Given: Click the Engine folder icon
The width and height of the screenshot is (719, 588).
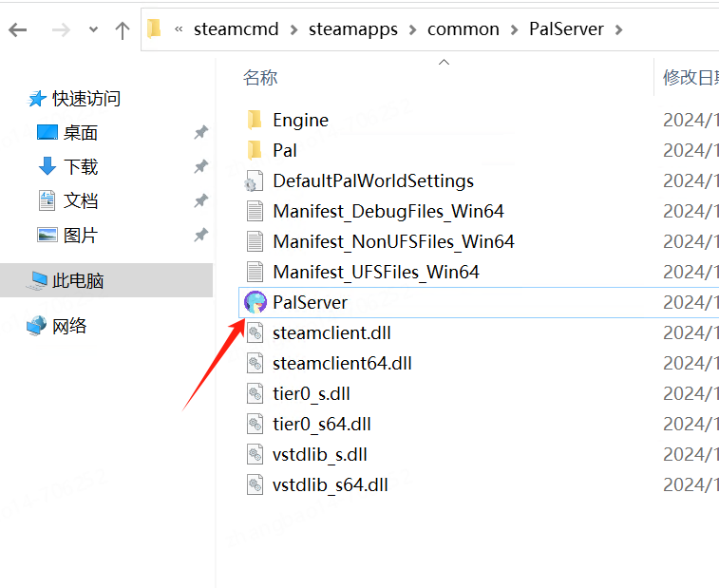Looking at the screenshot, I should tap(255, 121).
